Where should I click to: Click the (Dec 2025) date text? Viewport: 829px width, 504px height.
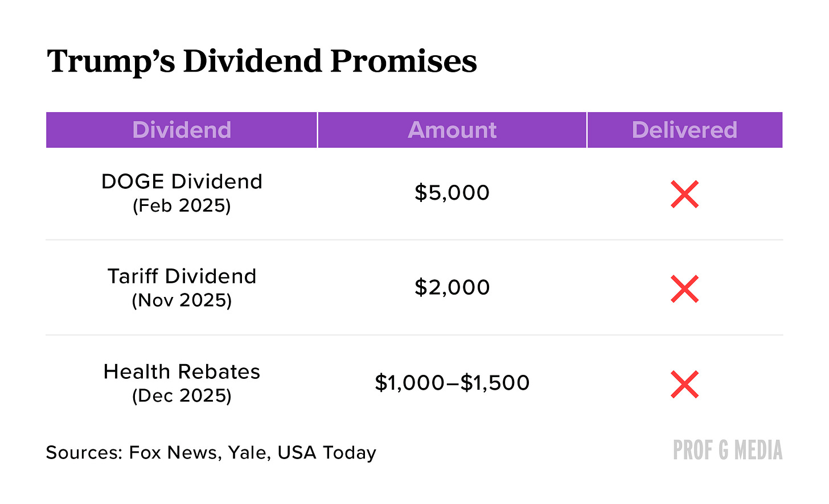[x=182, y=395]
